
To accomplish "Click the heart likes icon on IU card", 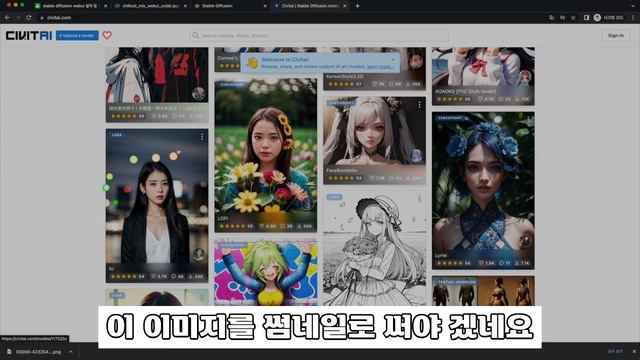I will tap(154, 276).
